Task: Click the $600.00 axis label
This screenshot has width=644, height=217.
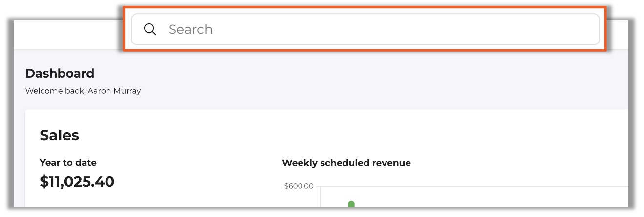Action: tap(299, 186)
